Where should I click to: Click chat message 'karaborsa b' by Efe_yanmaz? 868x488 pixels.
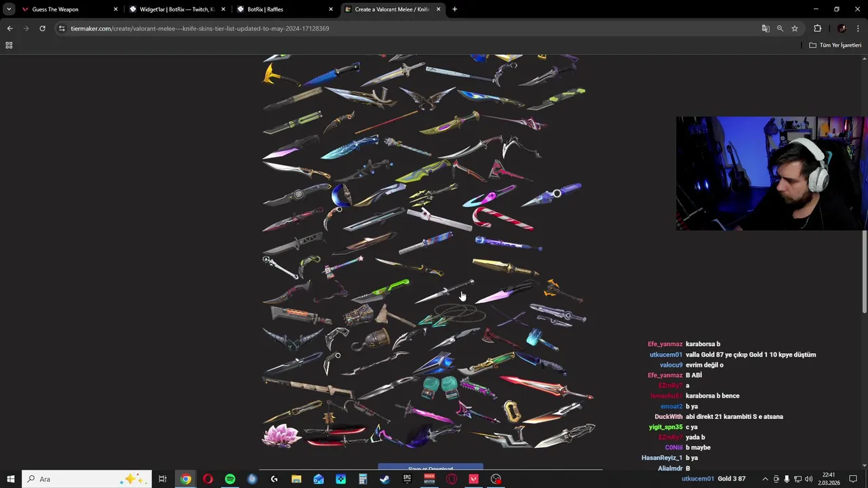[x=703, y=344]
